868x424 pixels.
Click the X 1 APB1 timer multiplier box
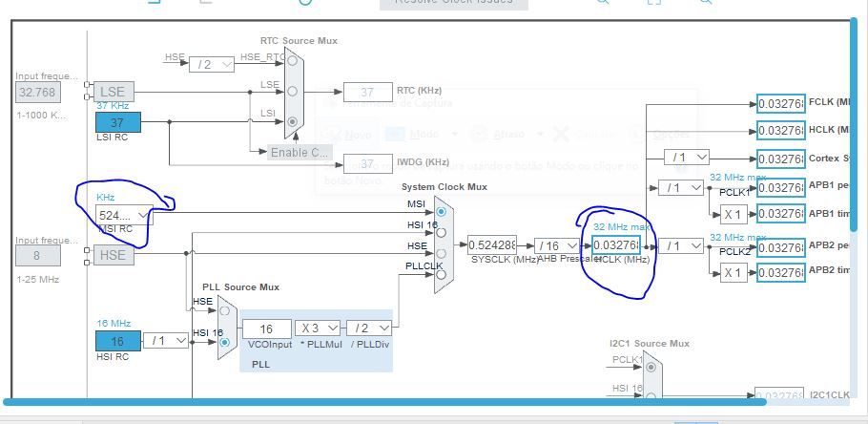pos(734,213)
